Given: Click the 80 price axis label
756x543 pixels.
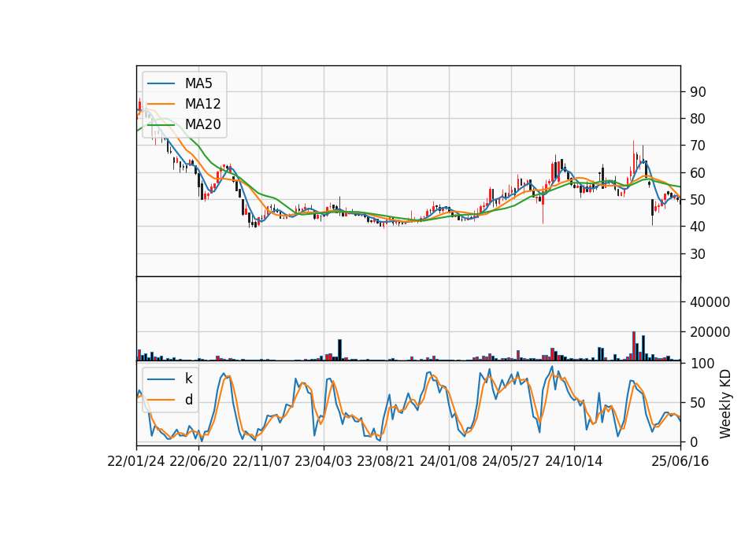Looking at the screenshot, I should click(698, 119).
